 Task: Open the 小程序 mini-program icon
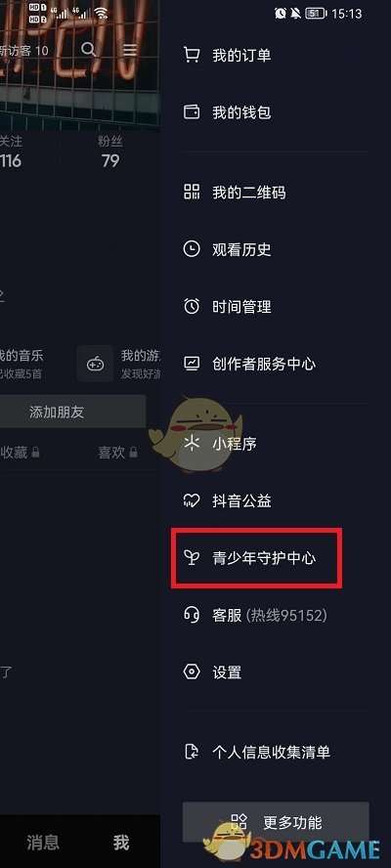[192, 444]
